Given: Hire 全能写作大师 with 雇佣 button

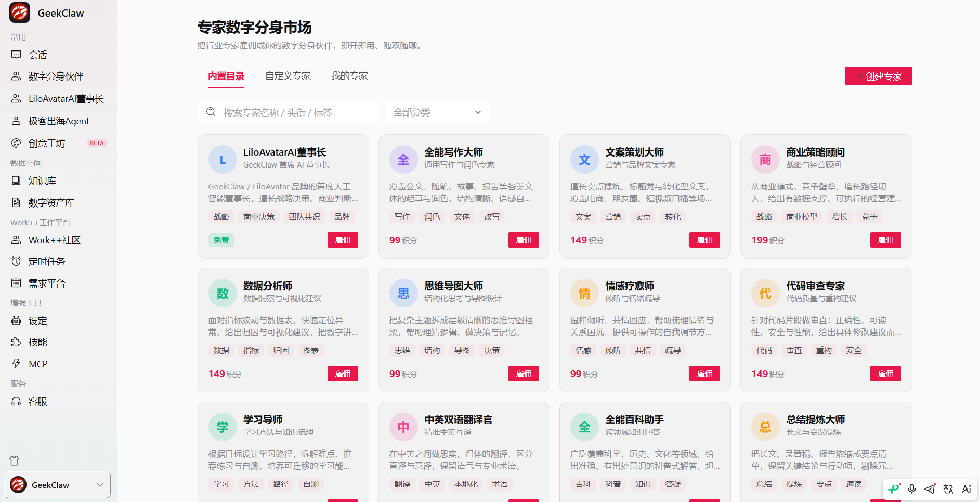Looking at the screenshot, I should coord(524,240).
